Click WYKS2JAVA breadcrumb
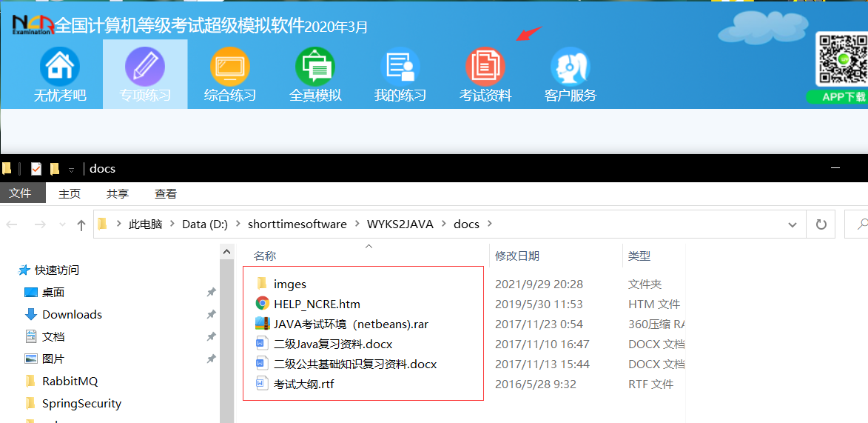The height and width of the screenshot is (423, 868). pyautogui.click(x=400, y=224)
